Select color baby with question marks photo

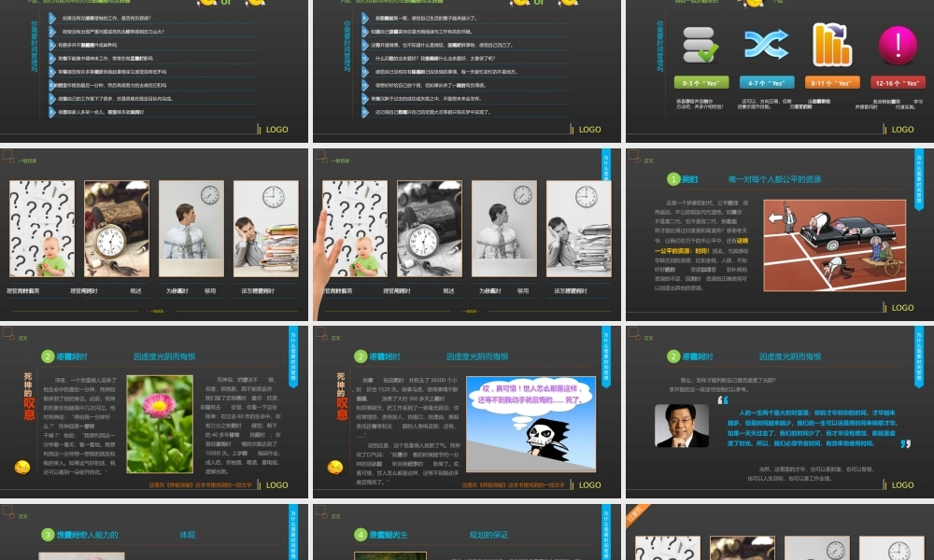coord(42,229)
